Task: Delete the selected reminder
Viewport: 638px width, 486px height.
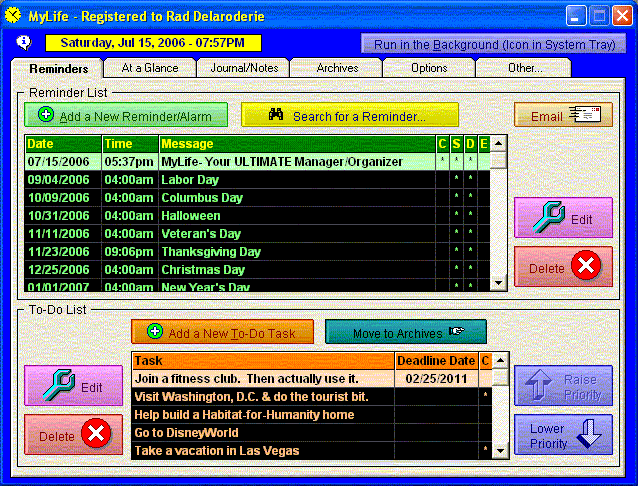Action: pos(563,267)
